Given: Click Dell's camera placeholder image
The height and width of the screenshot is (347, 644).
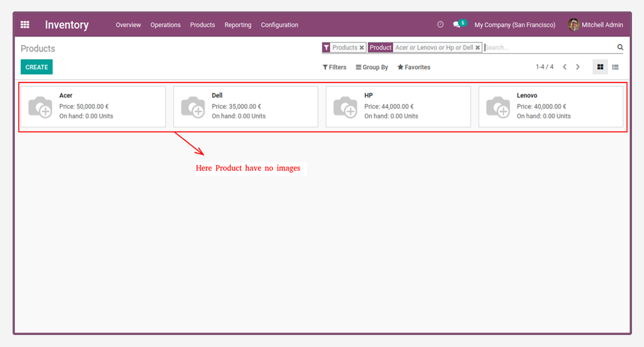Looking at the screenshot, I should coord(193,107).
